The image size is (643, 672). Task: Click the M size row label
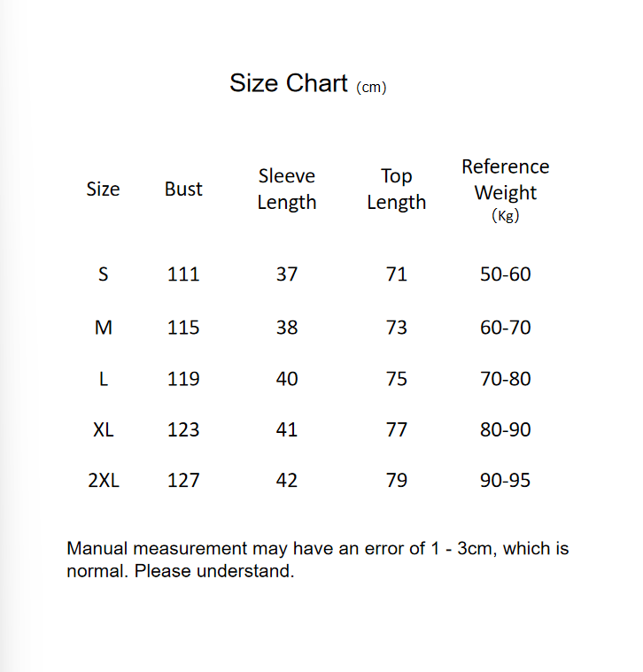103,328
